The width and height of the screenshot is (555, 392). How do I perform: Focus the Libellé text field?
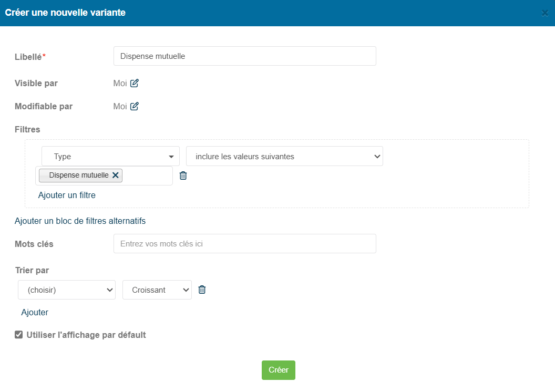pyautogui.click(x=244, y=56)
